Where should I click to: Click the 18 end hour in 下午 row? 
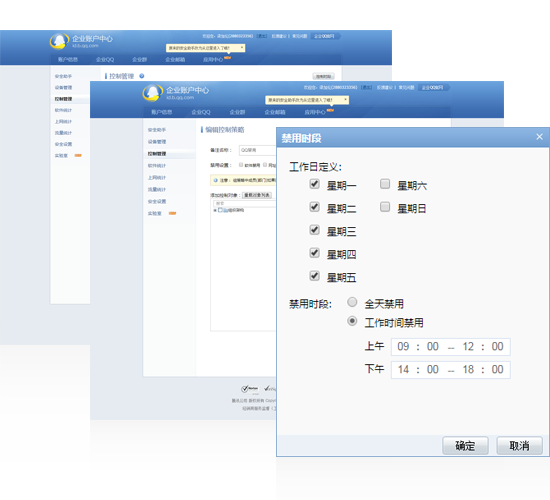(468, 369)
